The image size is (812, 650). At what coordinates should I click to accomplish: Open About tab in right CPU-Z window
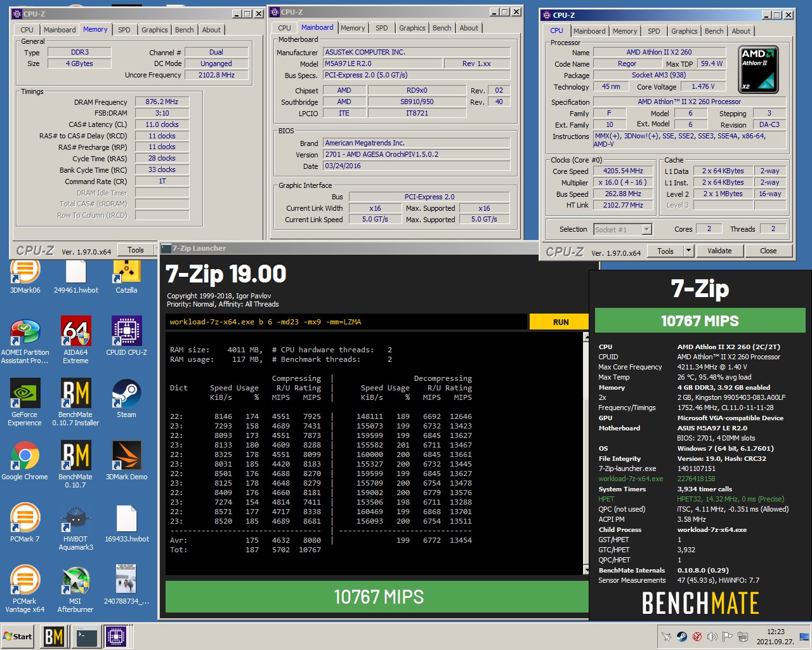point(741,31)
